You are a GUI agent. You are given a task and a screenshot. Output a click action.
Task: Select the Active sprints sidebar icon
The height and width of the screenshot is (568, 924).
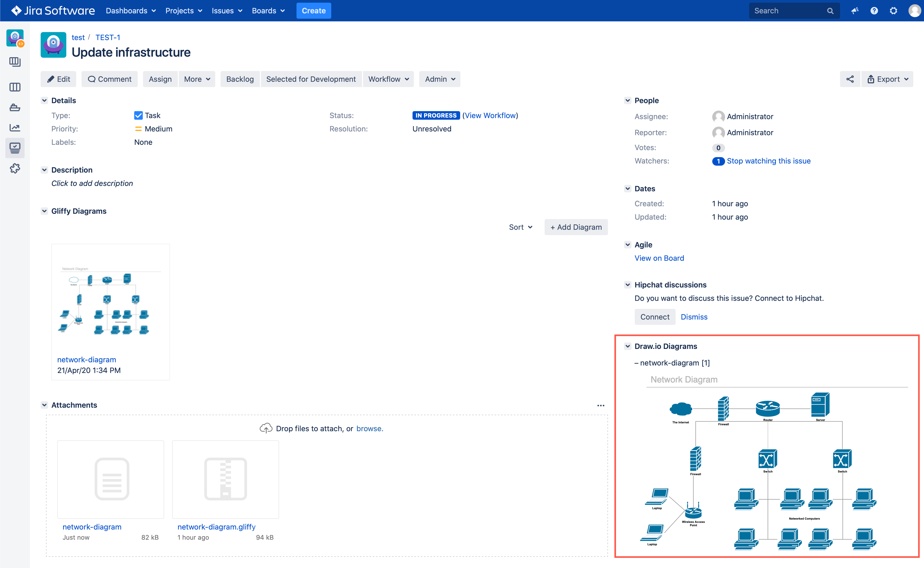(x=15, y=87)
